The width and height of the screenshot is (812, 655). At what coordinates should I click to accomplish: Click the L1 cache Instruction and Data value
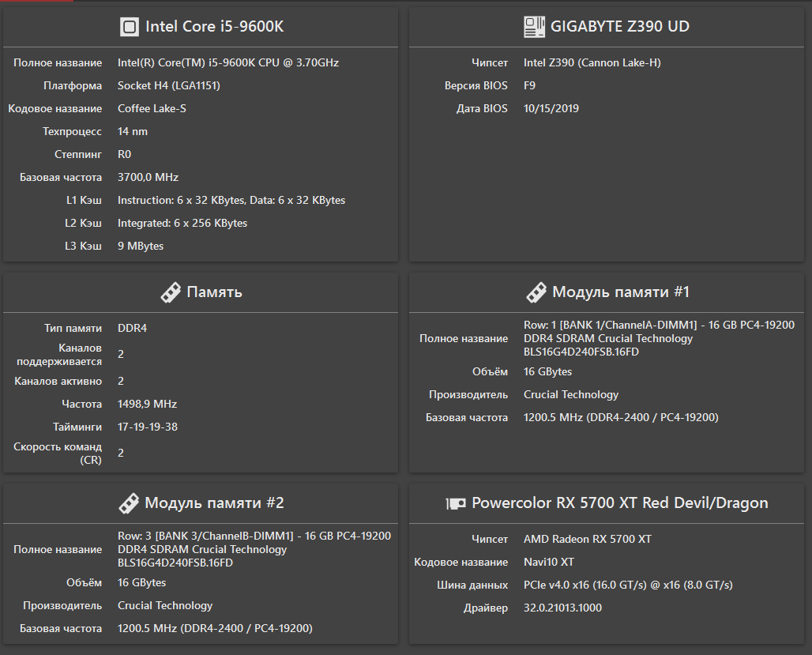pos(231,200)
